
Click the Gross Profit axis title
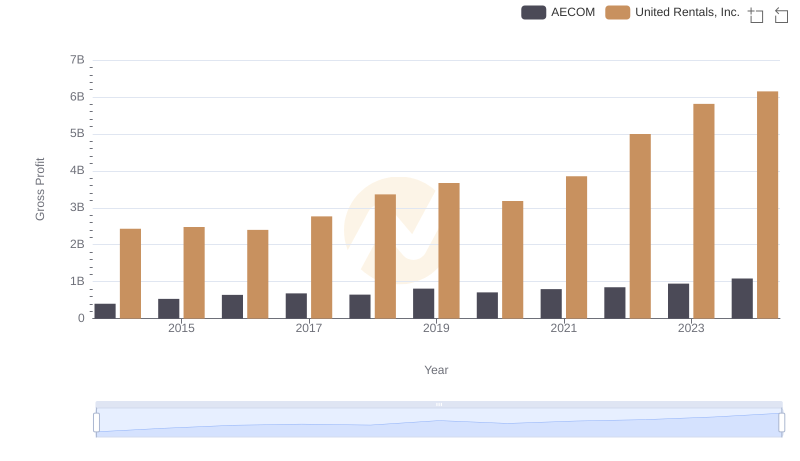click(40, 189)
